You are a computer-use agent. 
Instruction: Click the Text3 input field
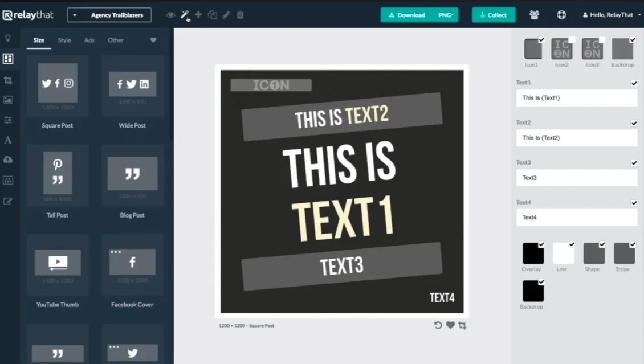tap(577, 178)
